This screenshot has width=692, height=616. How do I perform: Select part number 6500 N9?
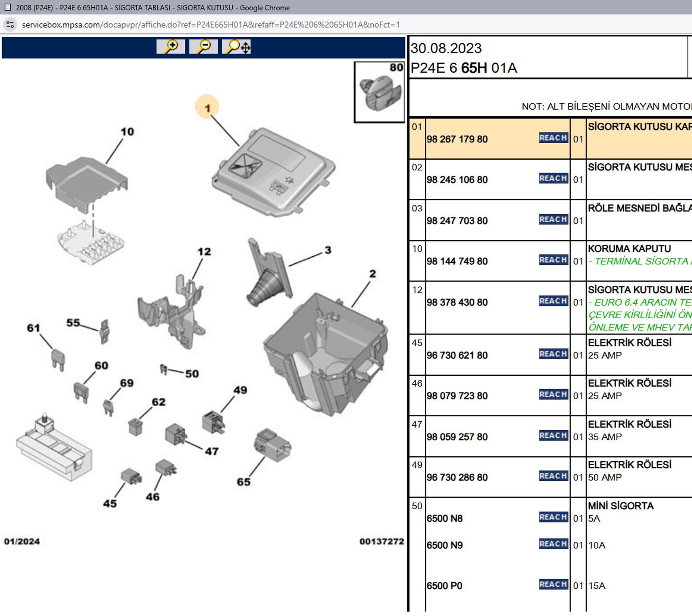pyautogui.click(x=445, y=545)
